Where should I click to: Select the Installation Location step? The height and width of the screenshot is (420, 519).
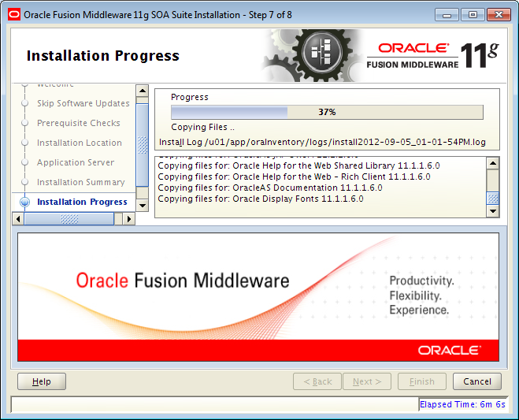80,143
